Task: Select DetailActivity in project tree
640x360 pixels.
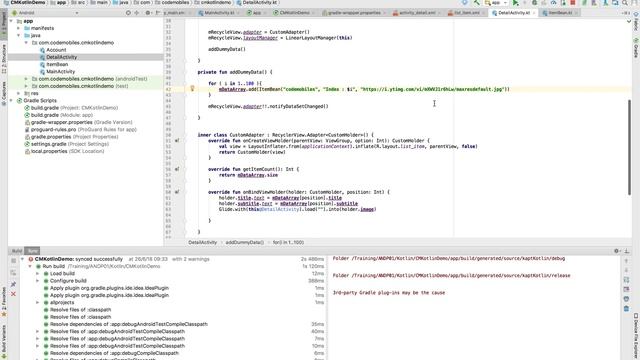Action: 61,57
